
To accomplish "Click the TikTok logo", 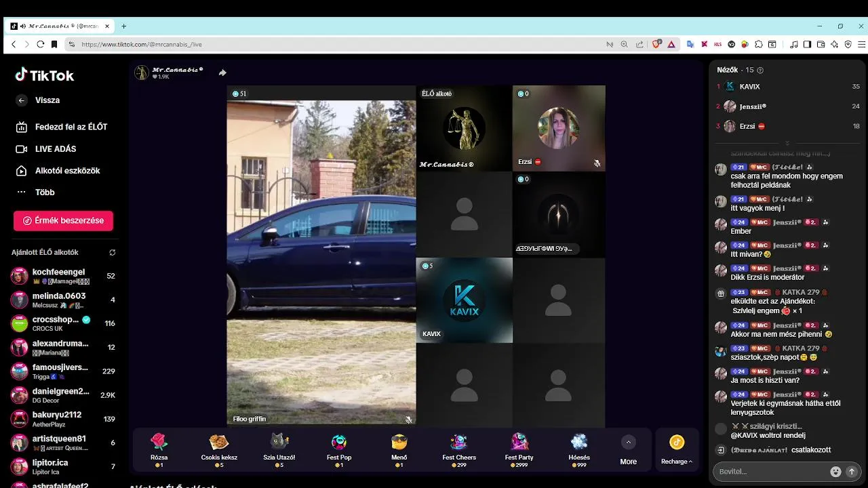I will click(45, 75).
